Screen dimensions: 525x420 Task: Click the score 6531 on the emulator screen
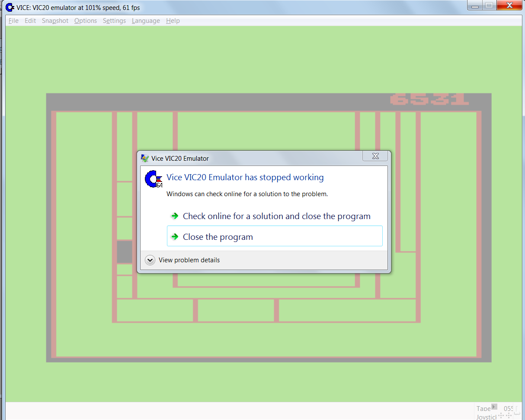[429, 99]
